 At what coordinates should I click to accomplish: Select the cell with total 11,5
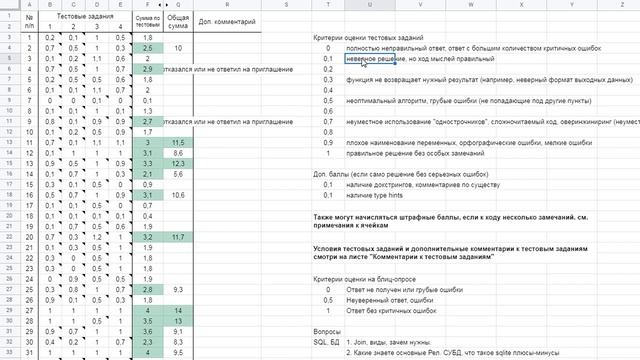click(x=178, y=142)
